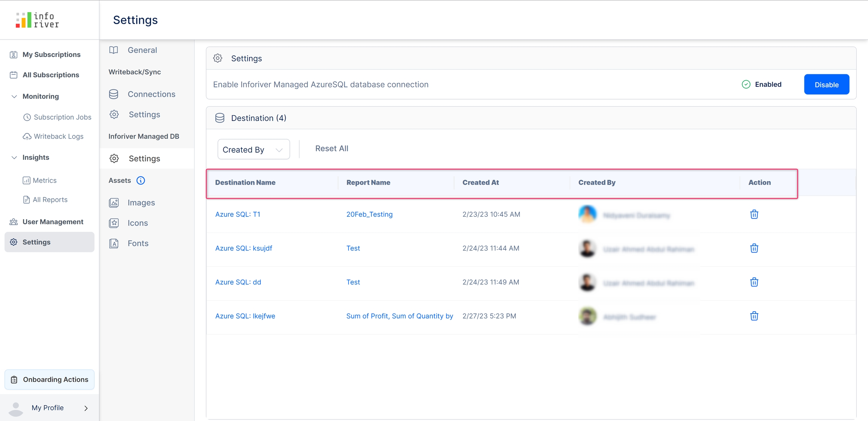Image resolution: width=868 pixels, height=421 pixels.
Task: Open the Images assets section
Action: [141, 203]
